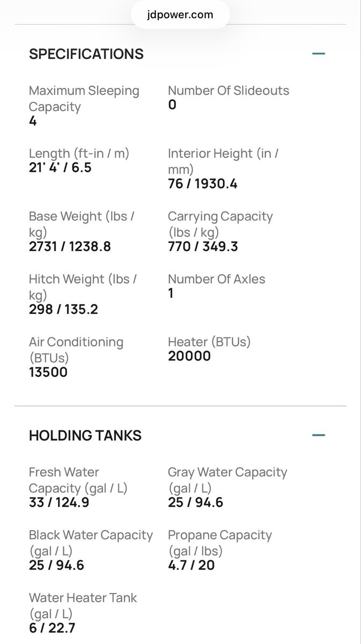Click Propane Capacity value 4.7 / 20
The height and width of the screenshot is (644, 361).
point(191,566)
